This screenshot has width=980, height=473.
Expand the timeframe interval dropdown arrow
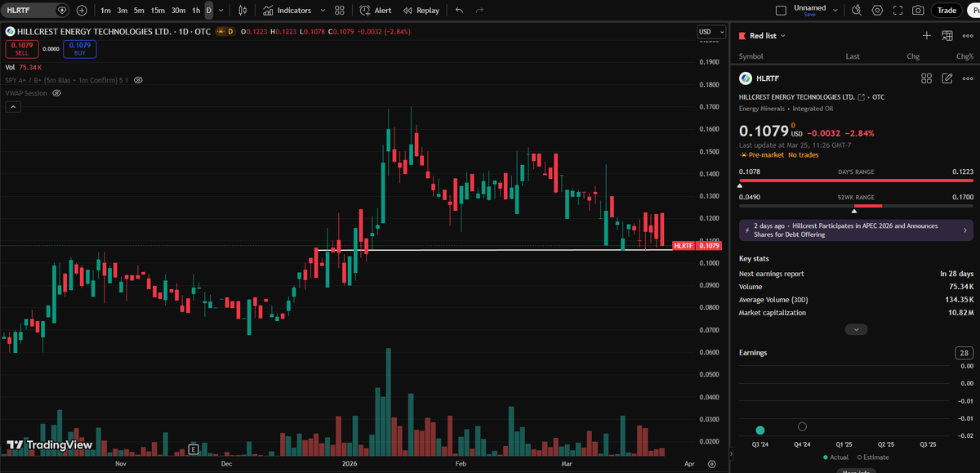pyautogui.click(x=220, y=11)
